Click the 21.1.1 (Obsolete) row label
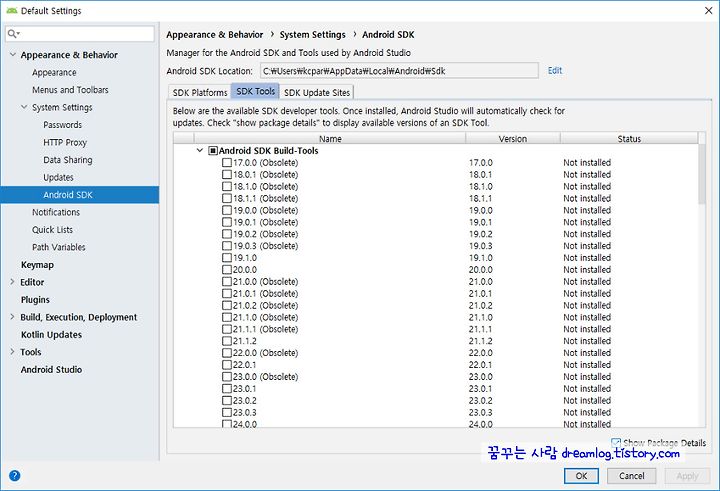The image size is (720, 491). [265, 329]
